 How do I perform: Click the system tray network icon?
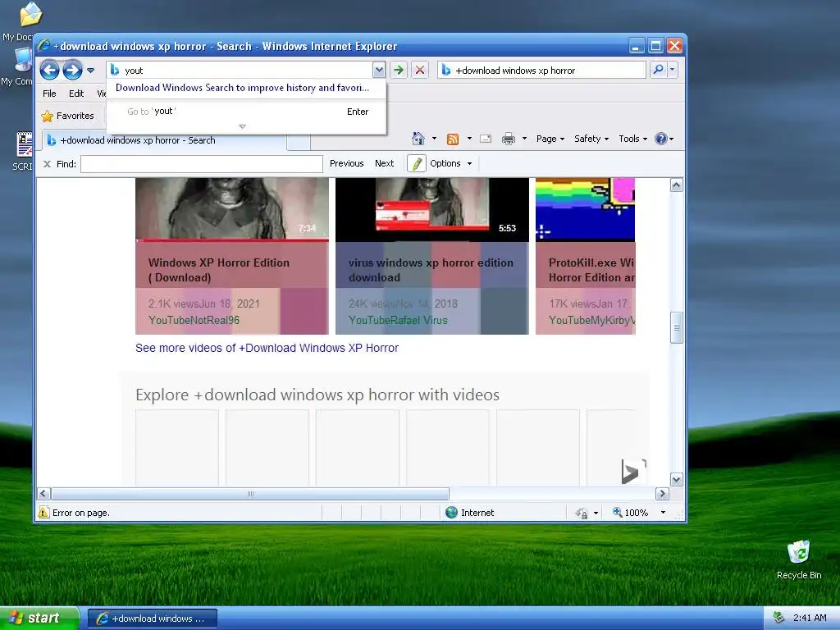778,619
